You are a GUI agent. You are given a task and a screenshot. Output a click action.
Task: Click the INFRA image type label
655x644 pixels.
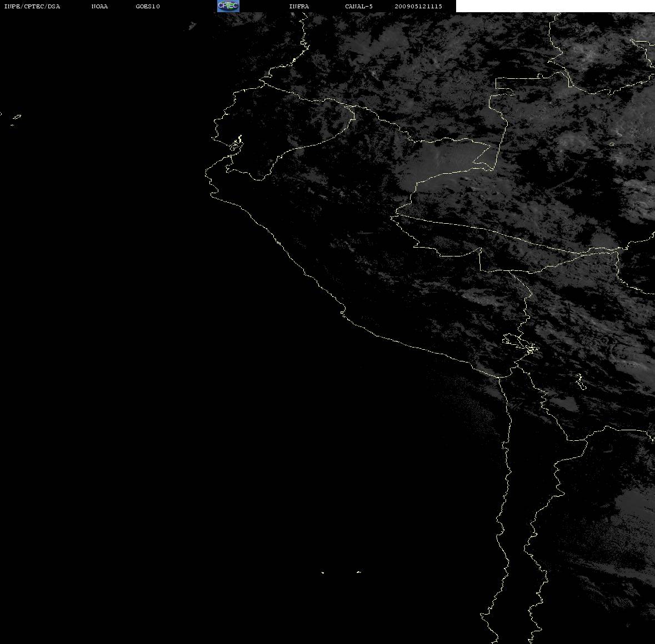pos(299,6)
